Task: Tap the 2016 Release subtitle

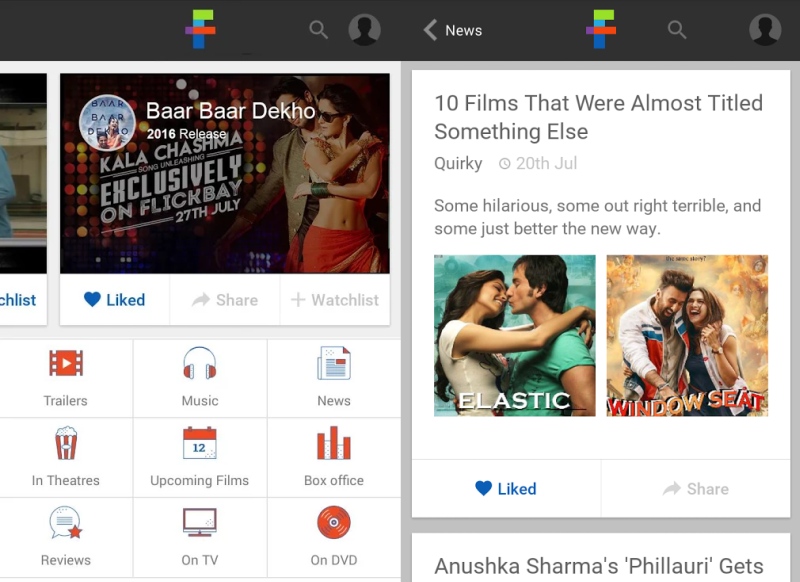Action: 186,134
